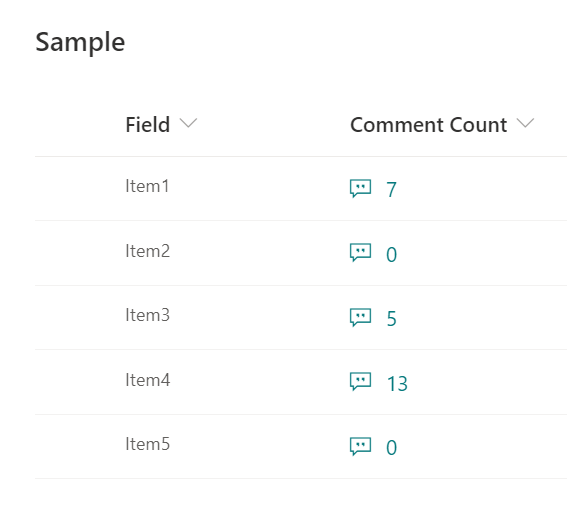Click comment count 13 for Item4
The height and width of the screenshot is (512, 567).
pyautogui.click(x=397, y=384)
